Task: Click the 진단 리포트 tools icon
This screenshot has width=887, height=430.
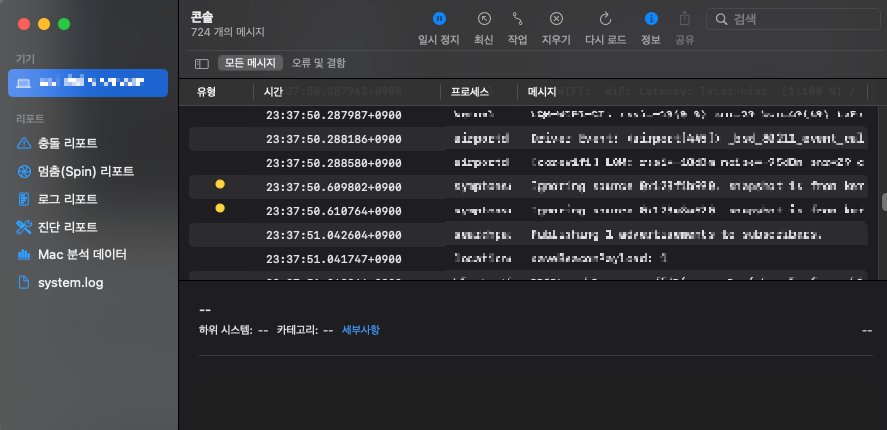Action: coord(24,227)
